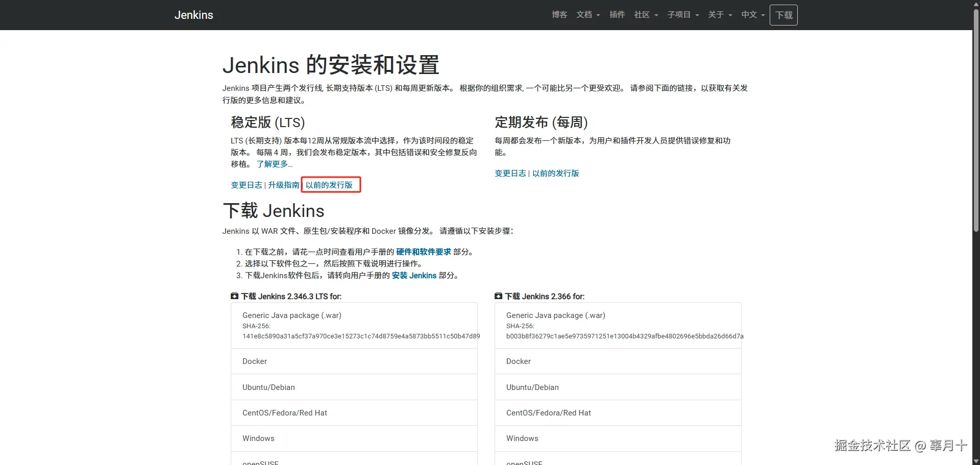Expand the 文档 dropdown menu

[588, 15]
